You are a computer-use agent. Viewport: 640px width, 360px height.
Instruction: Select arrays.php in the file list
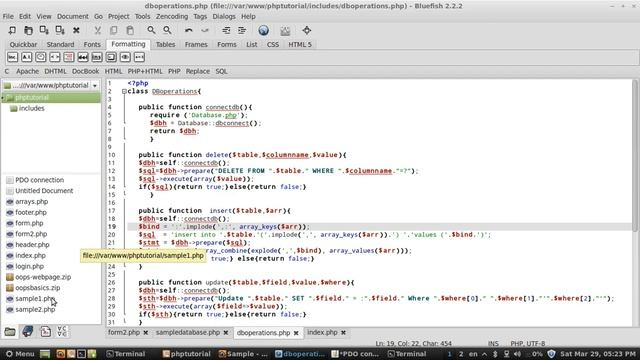[x=31, y=202]
